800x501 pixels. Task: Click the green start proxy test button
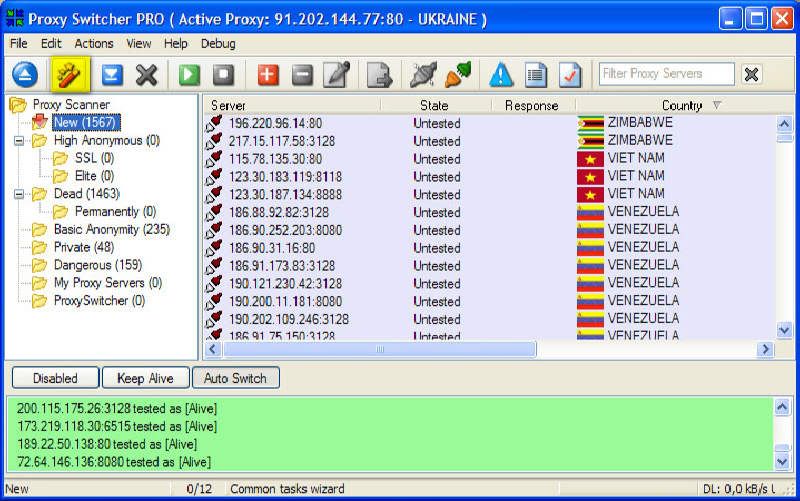coord(189,75)
